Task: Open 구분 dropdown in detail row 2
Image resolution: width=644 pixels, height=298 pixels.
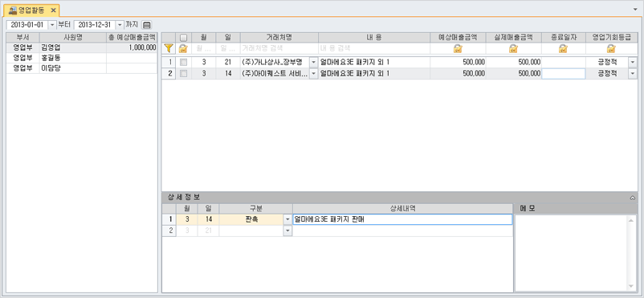Action: tap(287, 231)
